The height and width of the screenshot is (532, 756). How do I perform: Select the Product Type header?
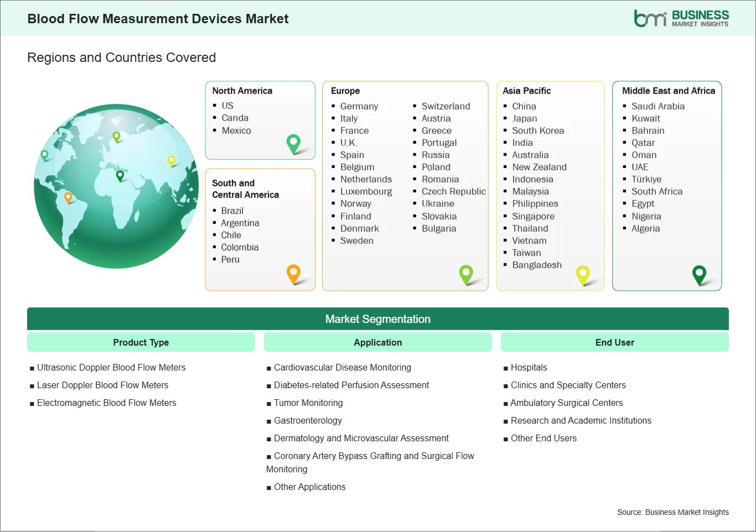tap(141, 342)
